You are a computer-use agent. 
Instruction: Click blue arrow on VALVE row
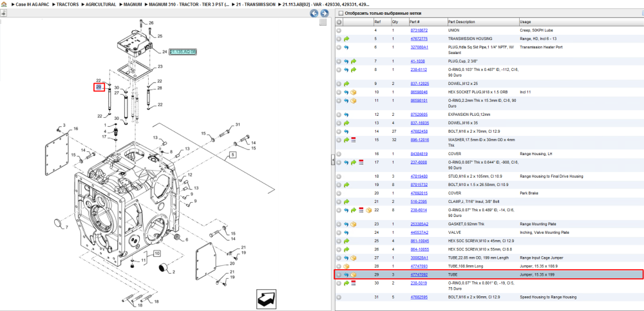[x=346, y=232]
